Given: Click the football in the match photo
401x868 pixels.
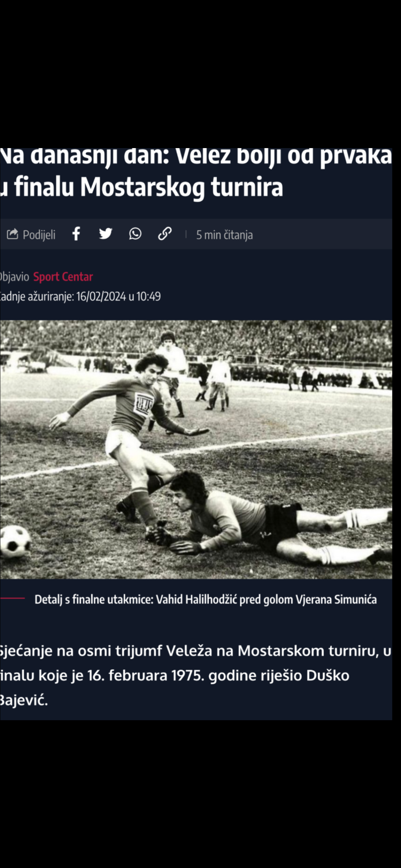Looking at the screenshot, I should pos(15,542).
